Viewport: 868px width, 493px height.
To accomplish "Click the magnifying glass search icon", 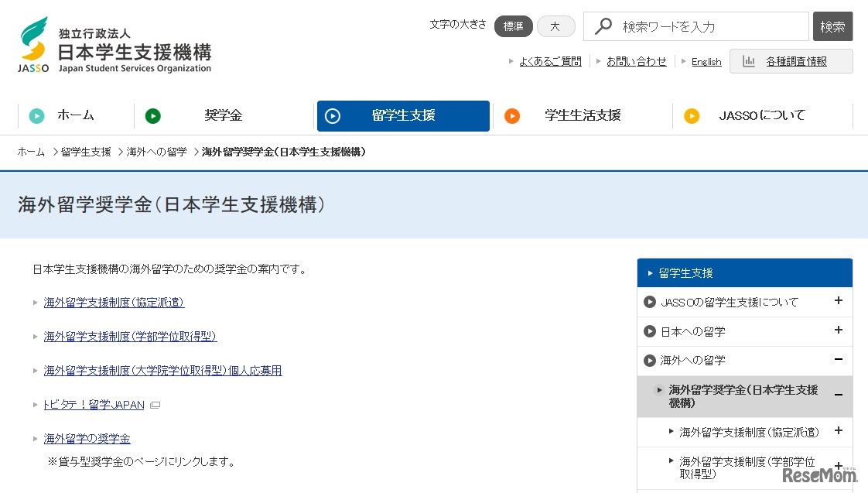I will (x=602, y=26).
